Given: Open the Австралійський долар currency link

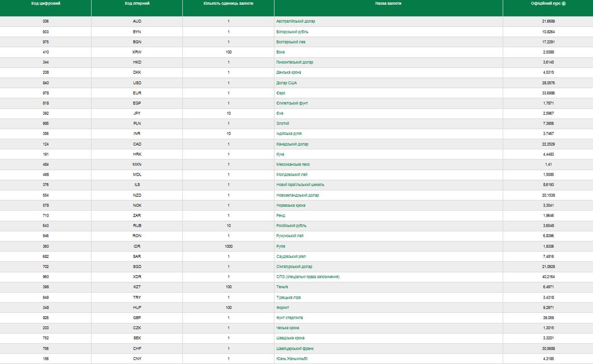Looking at the screenshot, I should pos(296,21).
